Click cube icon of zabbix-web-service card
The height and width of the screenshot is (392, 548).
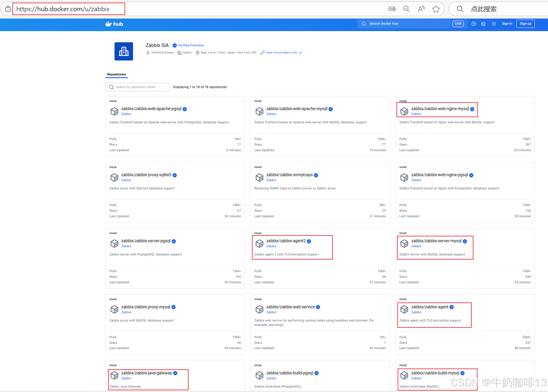click(x=259, y=309)
